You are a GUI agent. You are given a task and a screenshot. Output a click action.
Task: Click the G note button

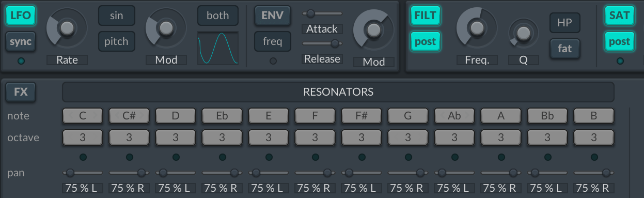(408, 116)
